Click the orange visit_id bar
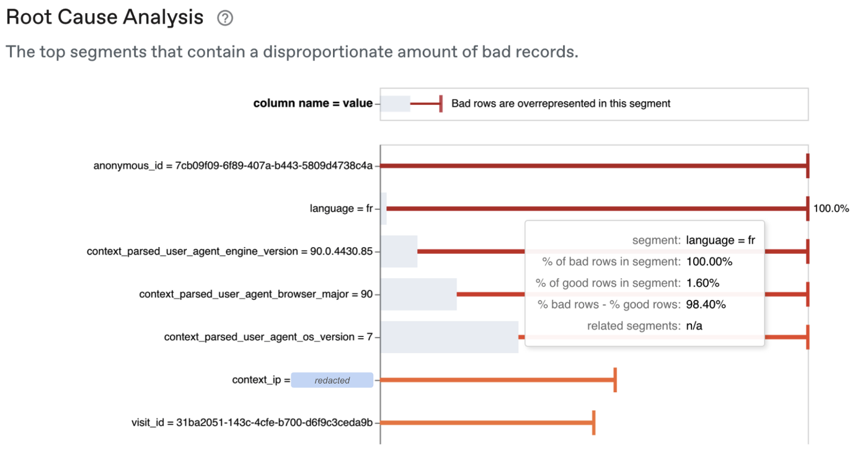Screen dimensions: 868x463 pyautogui.click(x=487, y=423)
